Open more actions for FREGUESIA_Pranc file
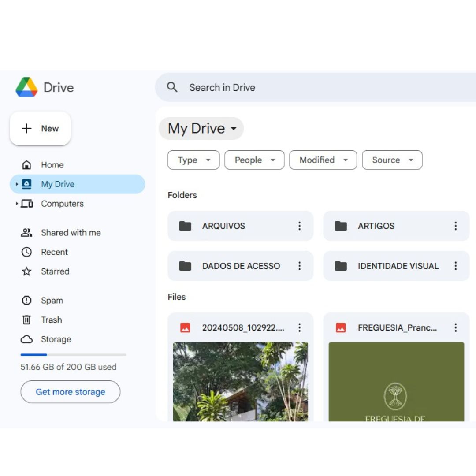476x476 pixels. [x=456, y=327]
